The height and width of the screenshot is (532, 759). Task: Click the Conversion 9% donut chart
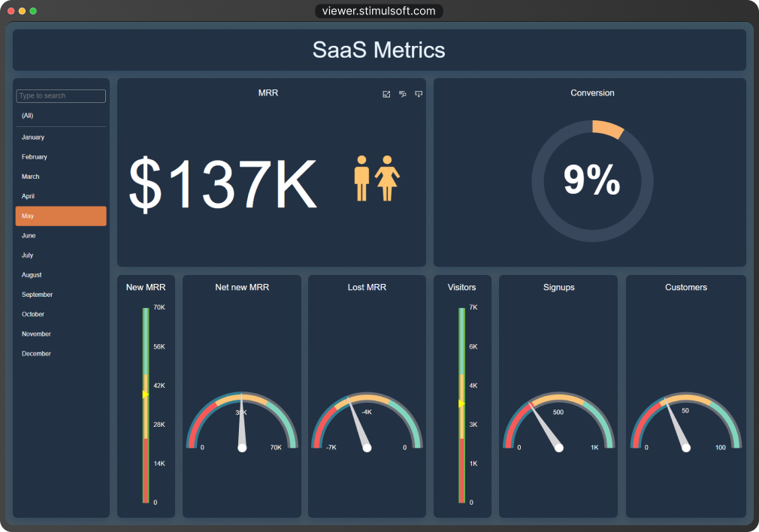pyautogui.click(x=592, y=181)
